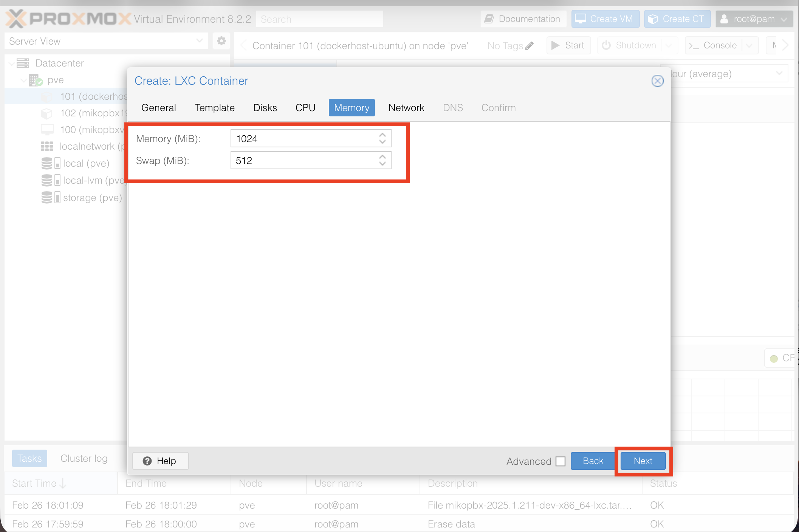Close the Create LXC Container dialog

657,80
